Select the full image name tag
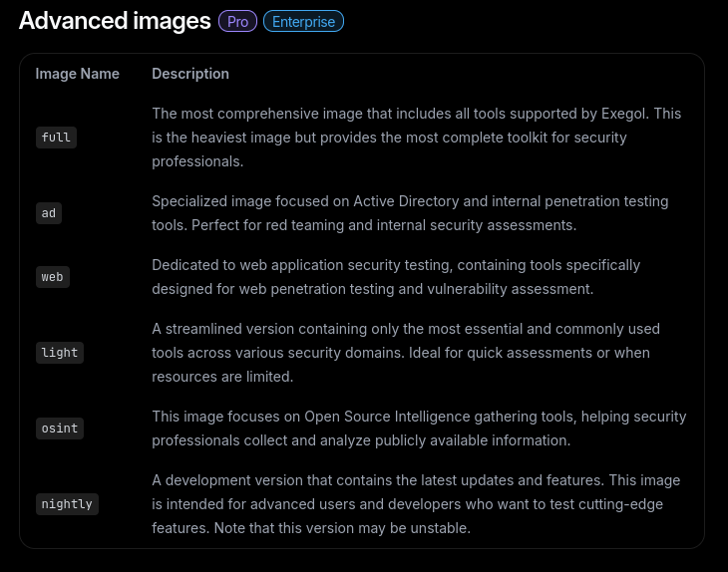 pyautogui.click(x=56, y=138)
